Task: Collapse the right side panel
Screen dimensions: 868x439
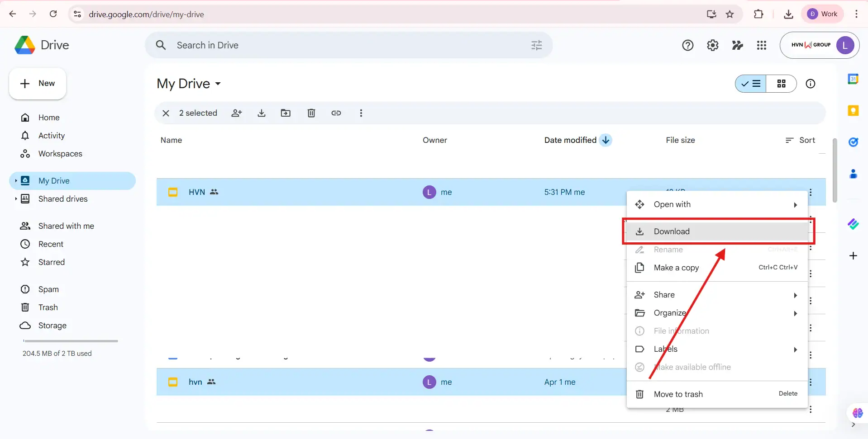Action: coord(854,425)
